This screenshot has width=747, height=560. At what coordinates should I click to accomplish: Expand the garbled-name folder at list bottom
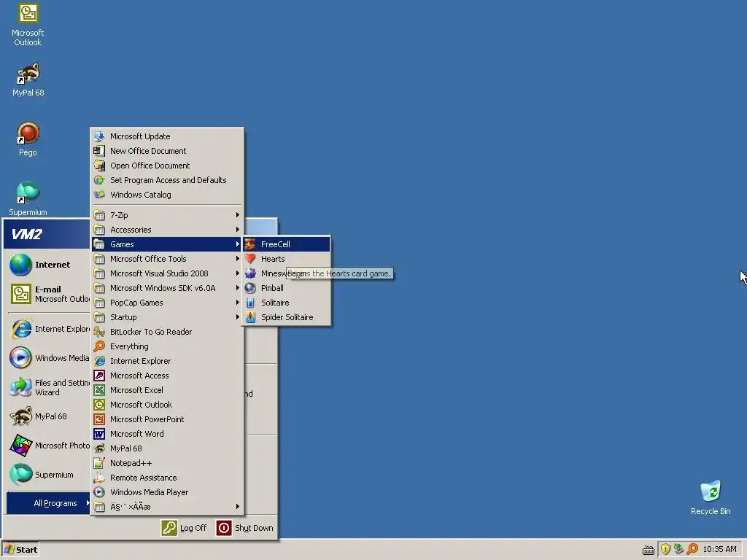167,507
